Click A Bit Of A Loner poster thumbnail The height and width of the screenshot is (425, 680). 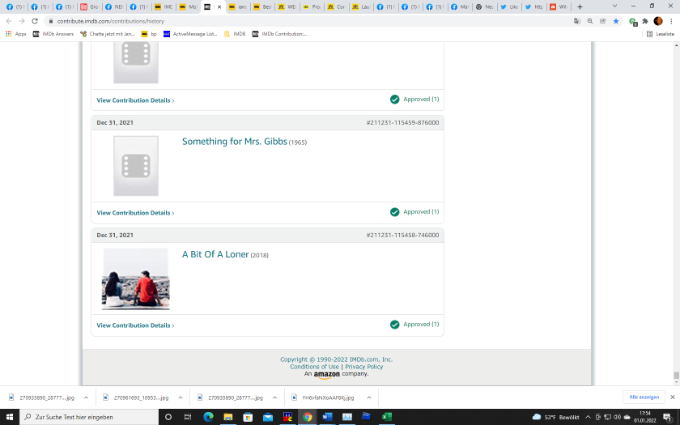(x=135, y=279)
